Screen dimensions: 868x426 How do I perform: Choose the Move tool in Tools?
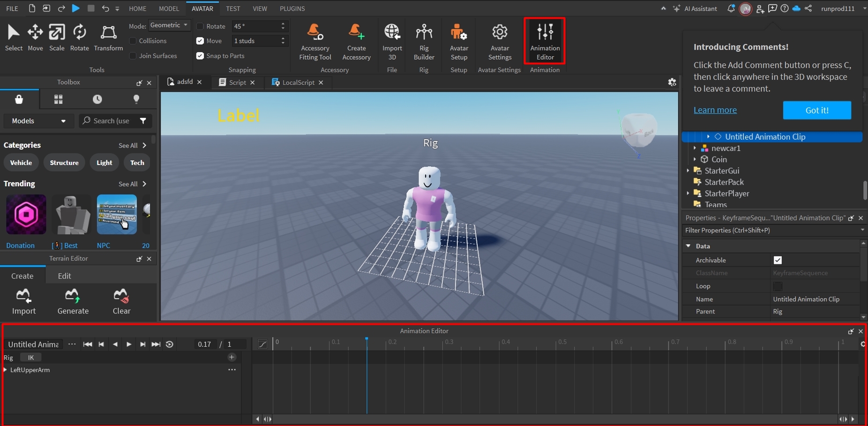35,37
